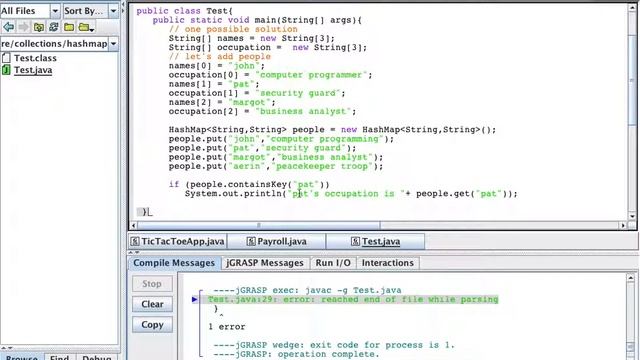Click the horizontal scrollbar thumb in editor
Screen dimensions: 640x360
[x=259, y=225]
